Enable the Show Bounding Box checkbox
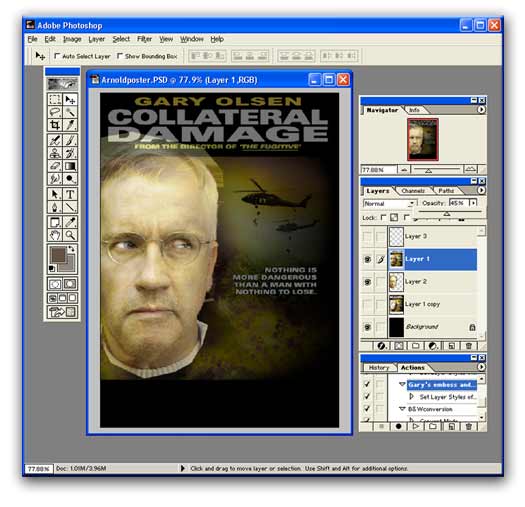The image size is (525, 507). 120,56
